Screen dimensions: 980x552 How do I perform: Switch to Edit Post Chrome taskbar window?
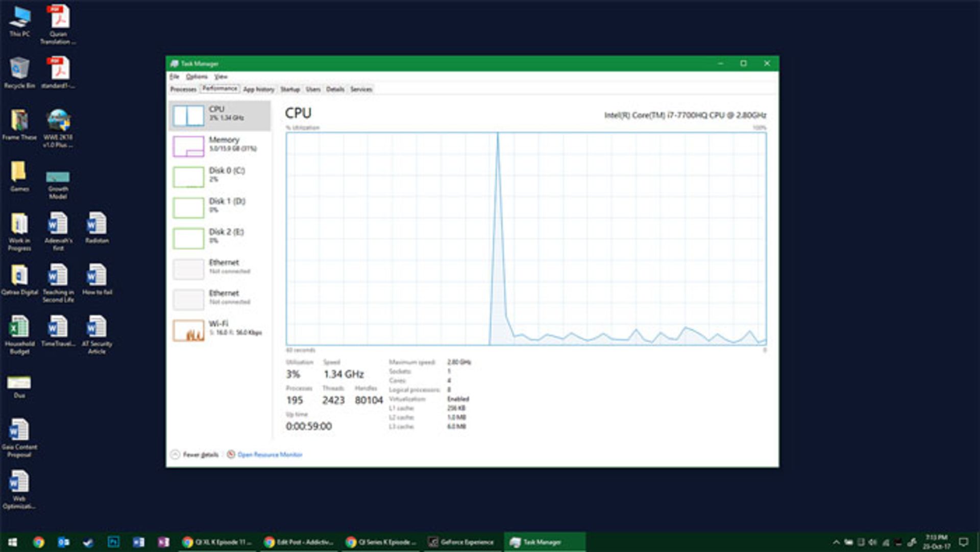click(x=299, y=542)
